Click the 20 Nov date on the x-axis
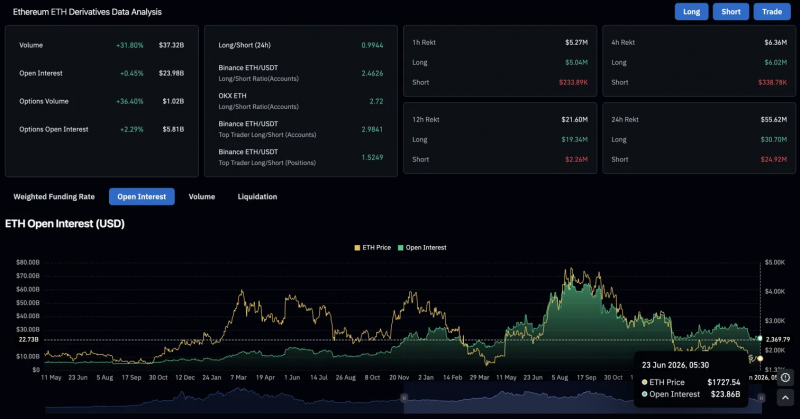The height and width of the screenshot is (419, 800). pyautogui.click(x=399, y=378)
